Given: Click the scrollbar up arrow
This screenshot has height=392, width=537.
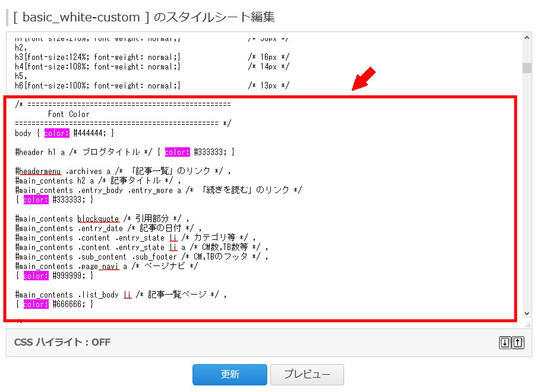Looking at the screenshot, I should click(x=527, y=37).
